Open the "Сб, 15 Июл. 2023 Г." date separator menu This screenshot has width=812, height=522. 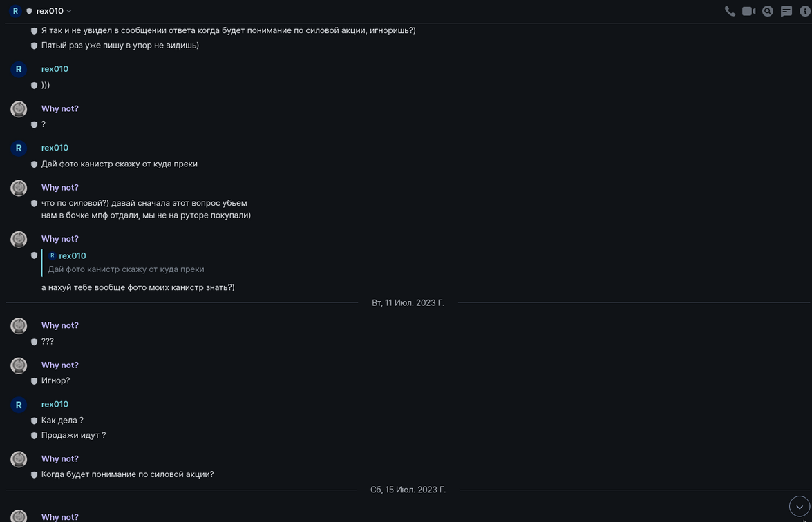[408, 490]
